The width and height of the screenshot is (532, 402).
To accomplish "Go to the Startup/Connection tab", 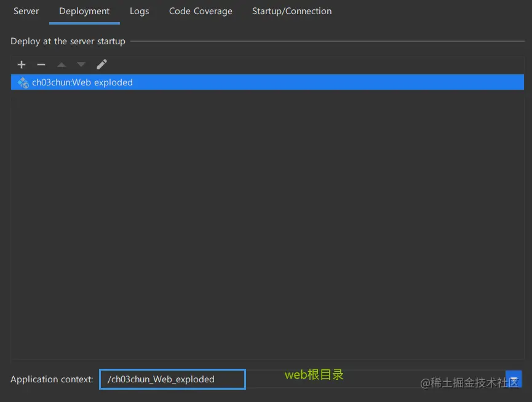I will pyautogui.click(x=292, y=11).
